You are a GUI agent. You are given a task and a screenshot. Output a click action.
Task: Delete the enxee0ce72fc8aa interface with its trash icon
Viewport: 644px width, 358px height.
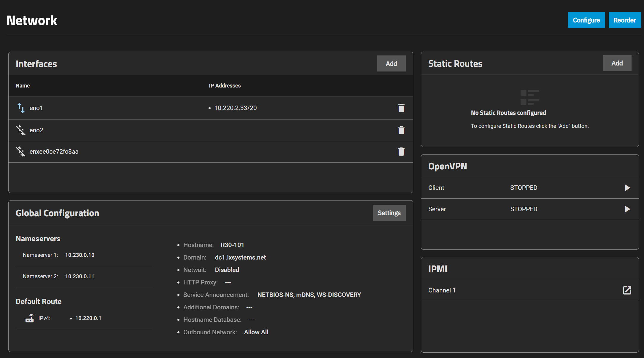tap(401, 152)
